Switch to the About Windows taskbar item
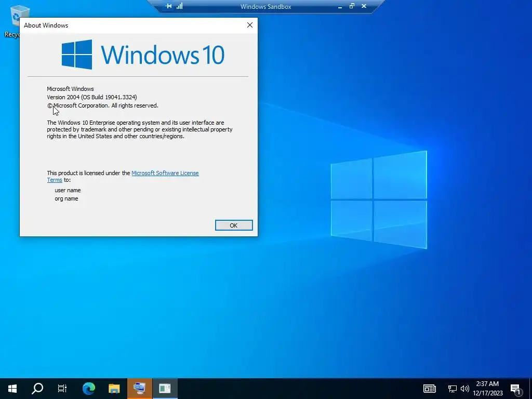532x399 pixels. coord(165,388)
